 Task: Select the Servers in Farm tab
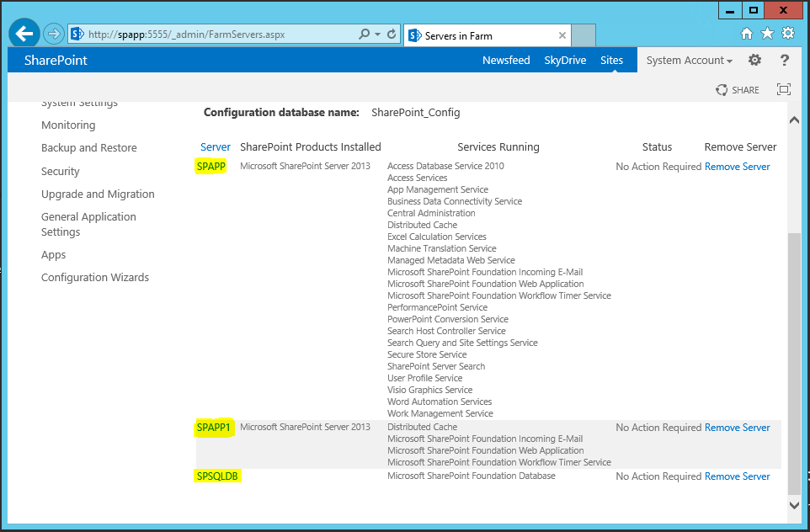(487, 35)
